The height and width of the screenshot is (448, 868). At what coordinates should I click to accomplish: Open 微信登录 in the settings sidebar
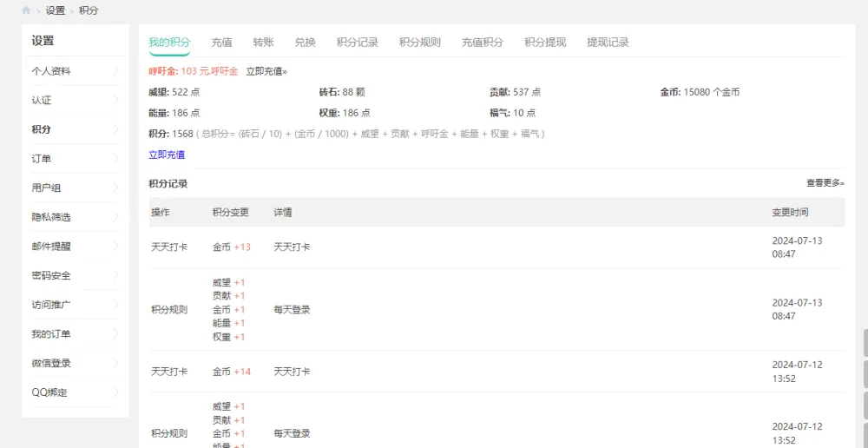[51, 364]
